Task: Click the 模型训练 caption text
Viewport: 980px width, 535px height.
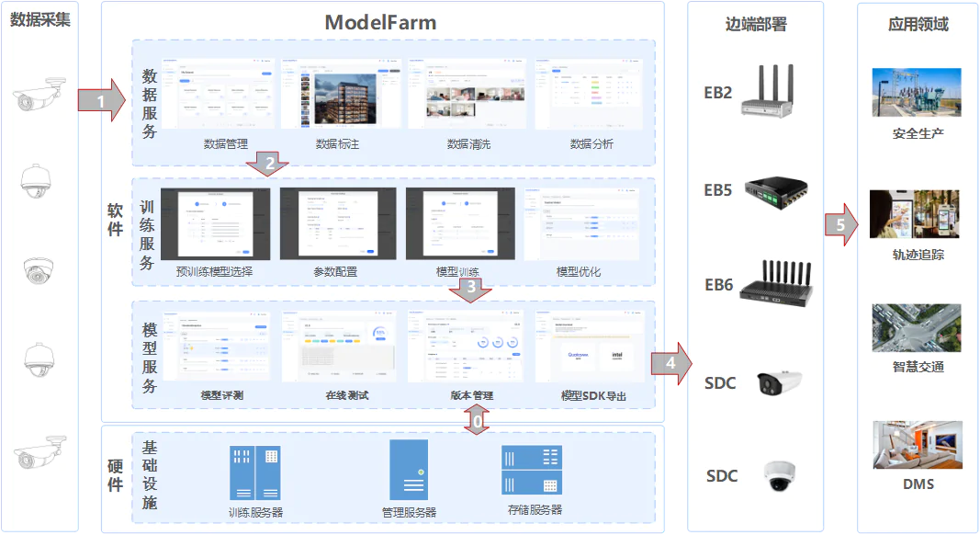Action: (457, 271)
